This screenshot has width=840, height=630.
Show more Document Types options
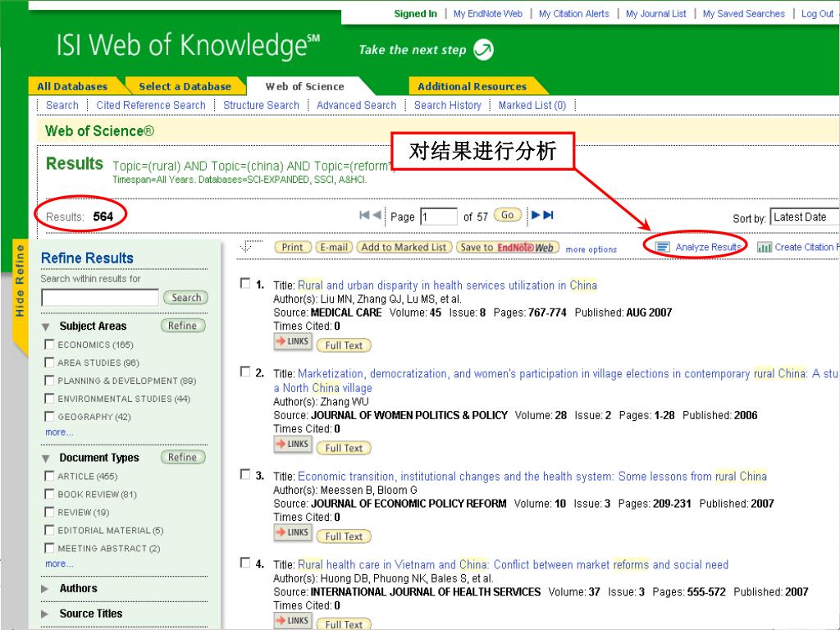59,564
